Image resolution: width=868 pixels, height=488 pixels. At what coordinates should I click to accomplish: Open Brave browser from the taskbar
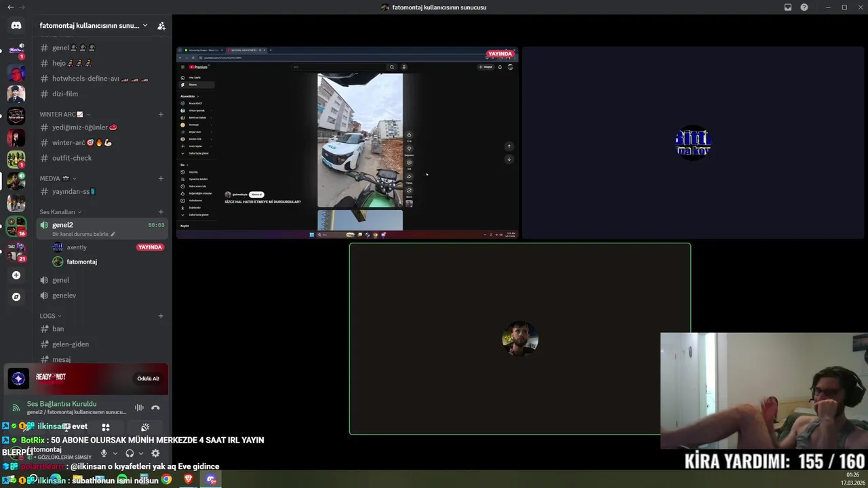189,480
